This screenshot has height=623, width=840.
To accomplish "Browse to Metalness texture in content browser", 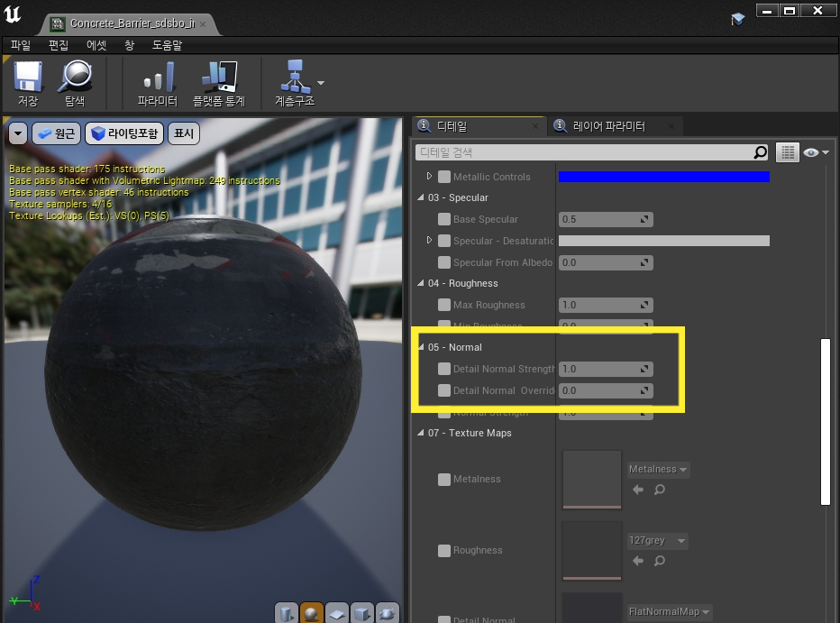I will point(660,489).
